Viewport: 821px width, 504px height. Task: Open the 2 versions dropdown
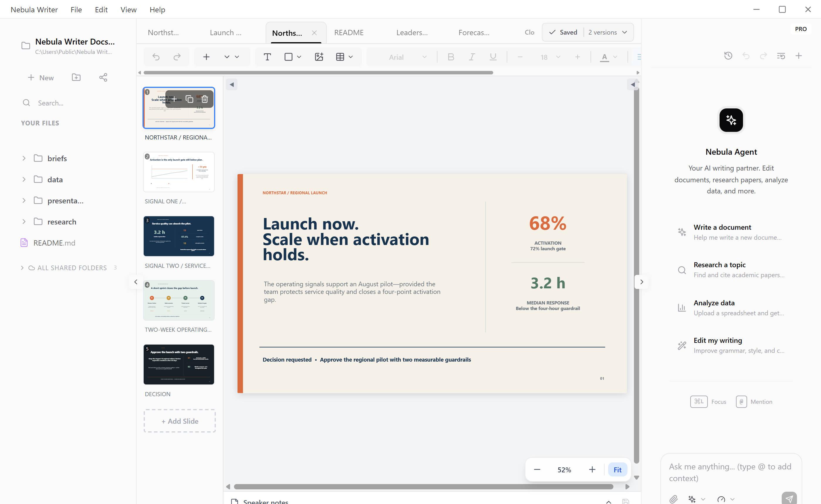pyautogui.click(x=608, y=32)
